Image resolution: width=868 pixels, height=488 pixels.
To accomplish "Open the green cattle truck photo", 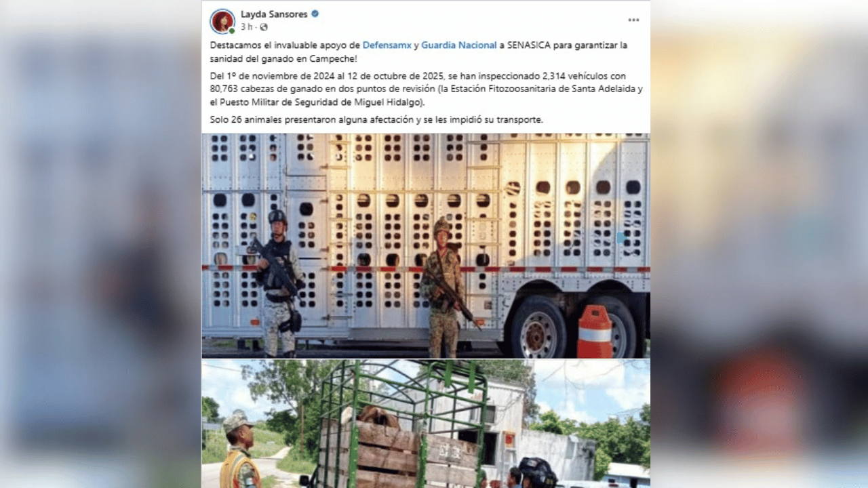I will click(426, 424).
